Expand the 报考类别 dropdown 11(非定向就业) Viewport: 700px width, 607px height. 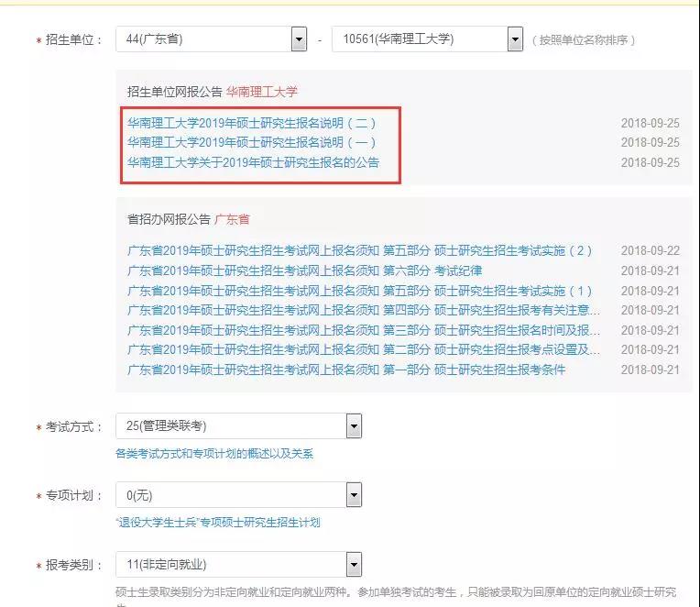pos(238,565)
